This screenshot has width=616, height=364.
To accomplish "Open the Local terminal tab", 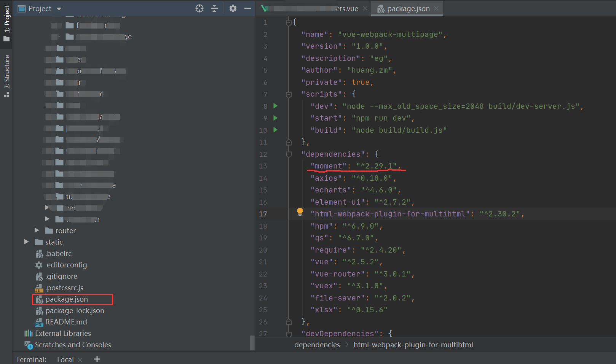I will (65, 359).
